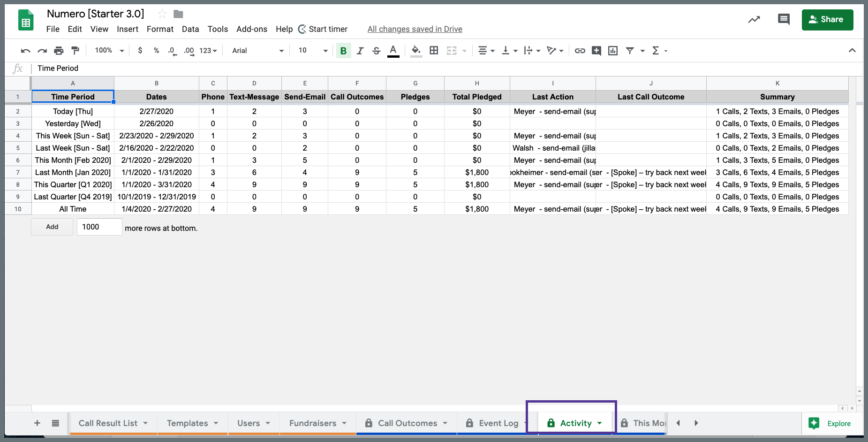This screenshot has height=442, width=868.
Task: Open the font size 10 dropdown
Action: point(313,51)
